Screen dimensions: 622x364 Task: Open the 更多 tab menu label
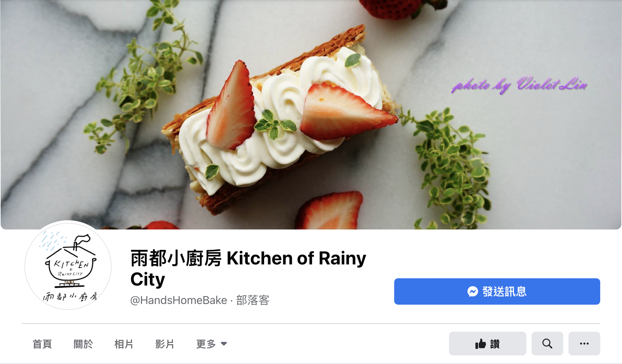[206, 344]
